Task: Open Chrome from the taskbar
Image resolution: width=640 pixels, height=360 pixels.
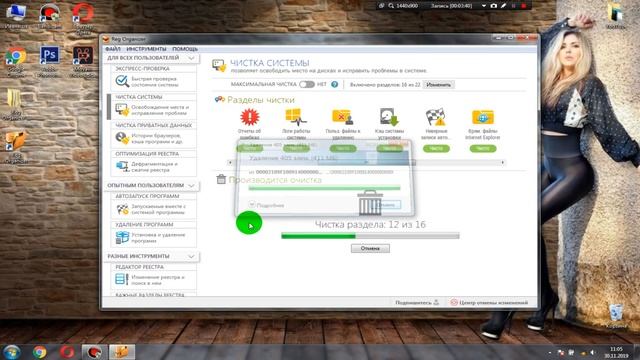Action: point(39,351)
